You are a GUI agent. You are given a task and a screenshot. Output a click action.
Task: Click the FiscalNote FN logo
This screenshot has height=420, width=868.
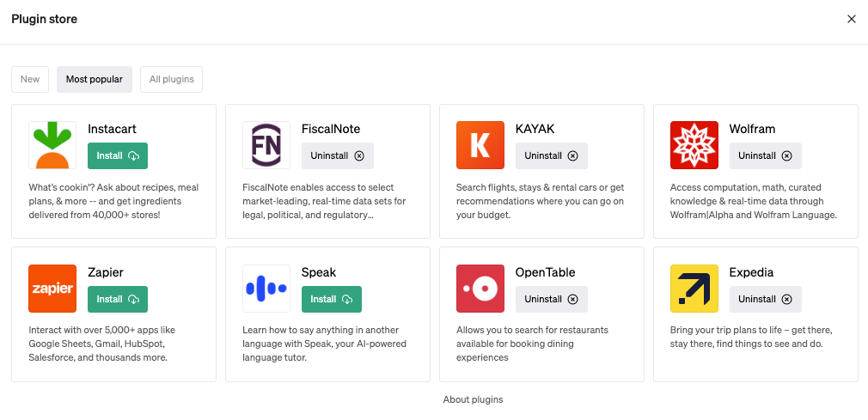coord(266,145)
